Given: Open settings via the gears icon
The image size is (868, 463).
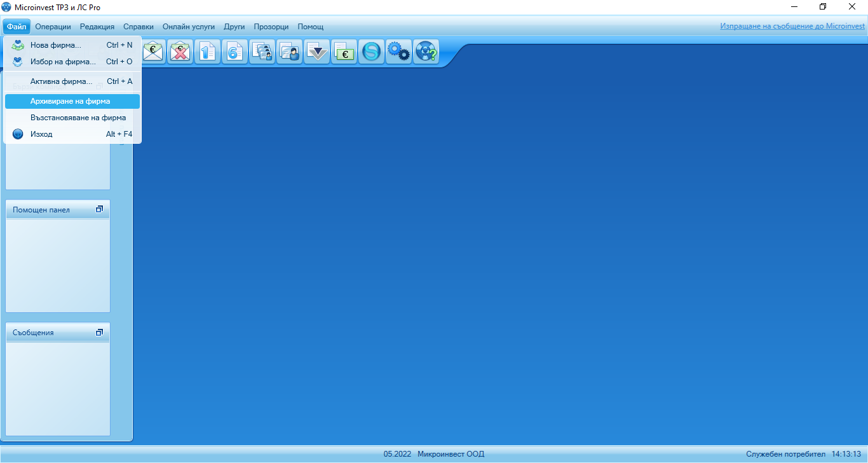Looking at the screenshot, I should pos(399,52).
